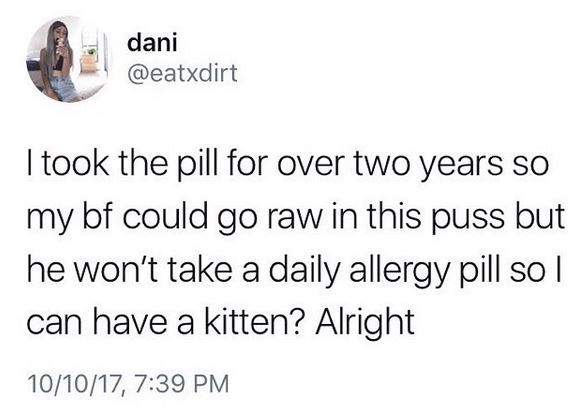This screenshot has width=588, height=411.
Task: Click the word daily in the tweet
Action: pos(302,272)
